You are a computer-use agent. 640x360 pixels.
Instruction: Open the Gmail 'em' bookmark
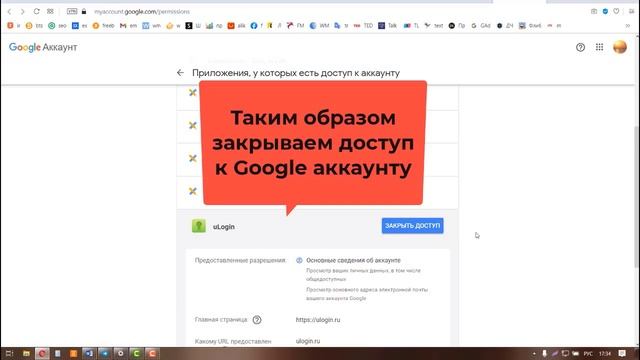[x=128, y=25]
